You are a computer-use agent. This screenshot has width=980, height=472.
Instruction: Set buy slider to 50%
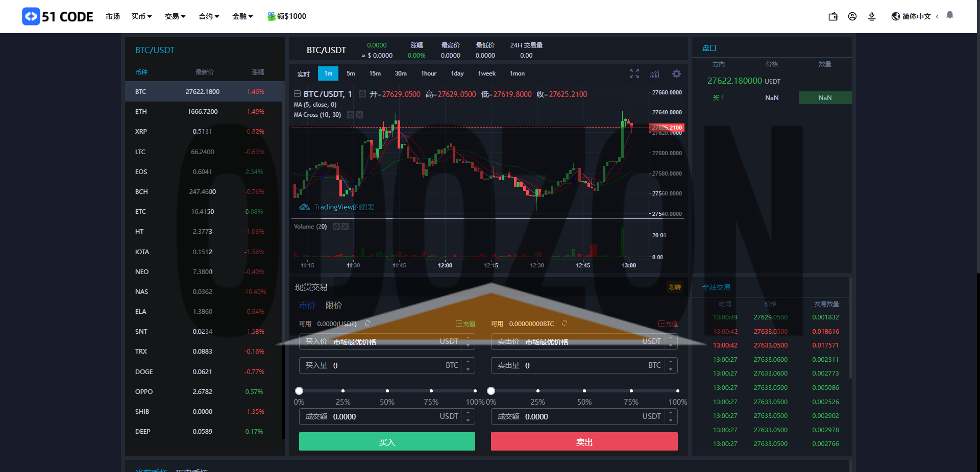387,391
